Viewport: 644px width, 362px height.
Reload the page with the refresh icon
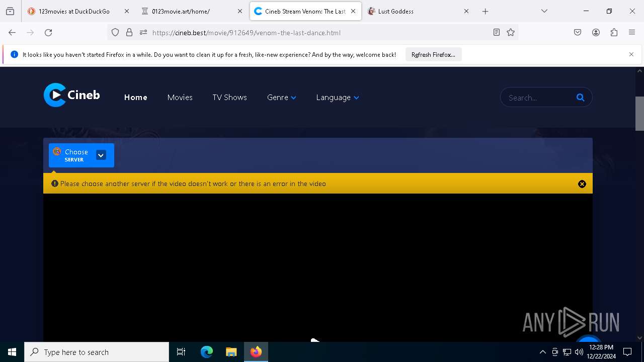point(48,33)
